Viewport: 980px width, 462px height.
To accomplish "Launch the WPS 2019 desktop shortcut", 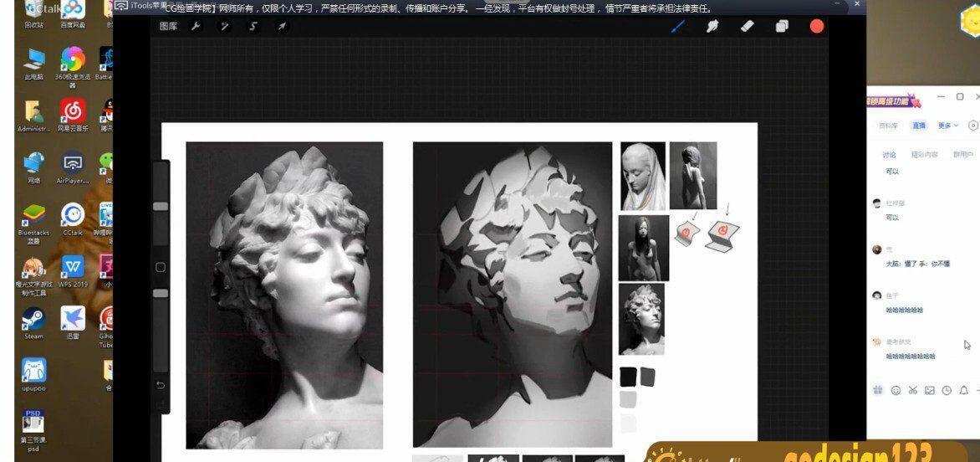I will click(x=73, y=271).
